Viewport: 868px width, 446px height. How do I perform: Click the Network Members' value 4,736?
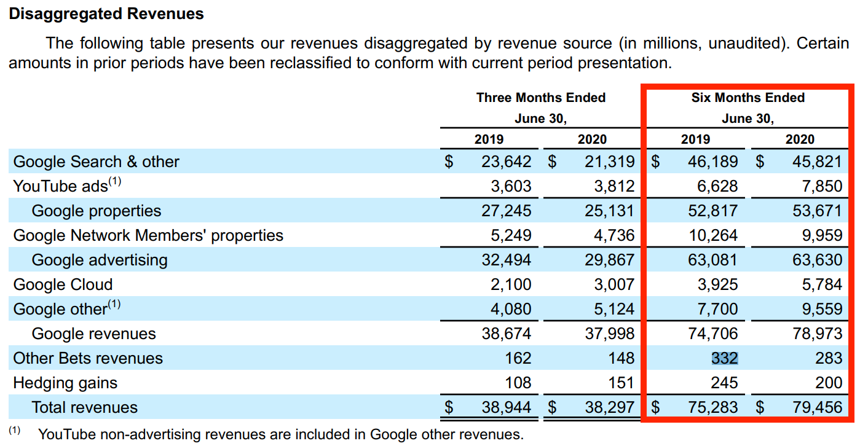click(614, 235)
